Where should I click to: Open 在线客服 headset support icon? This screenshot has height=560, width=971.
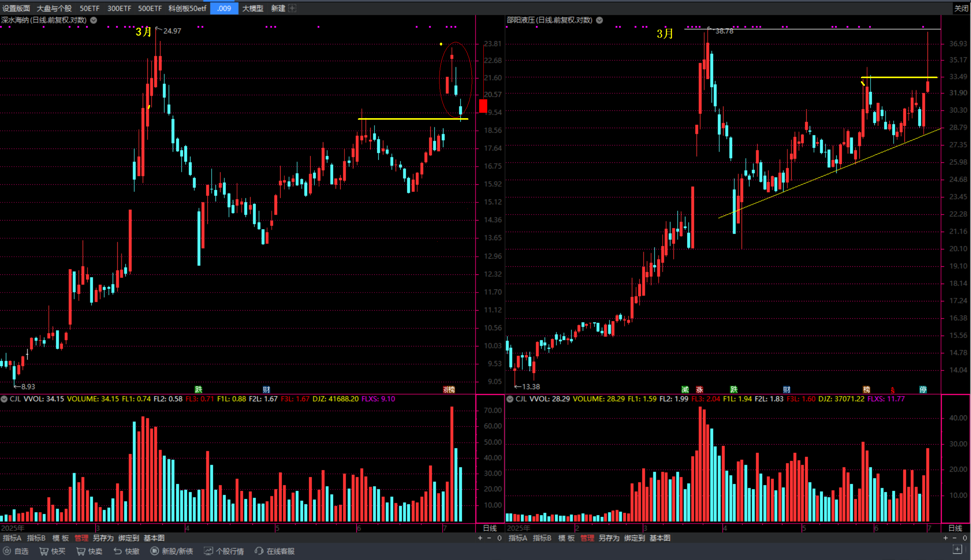pyautogui.click(x=259, y=551)
